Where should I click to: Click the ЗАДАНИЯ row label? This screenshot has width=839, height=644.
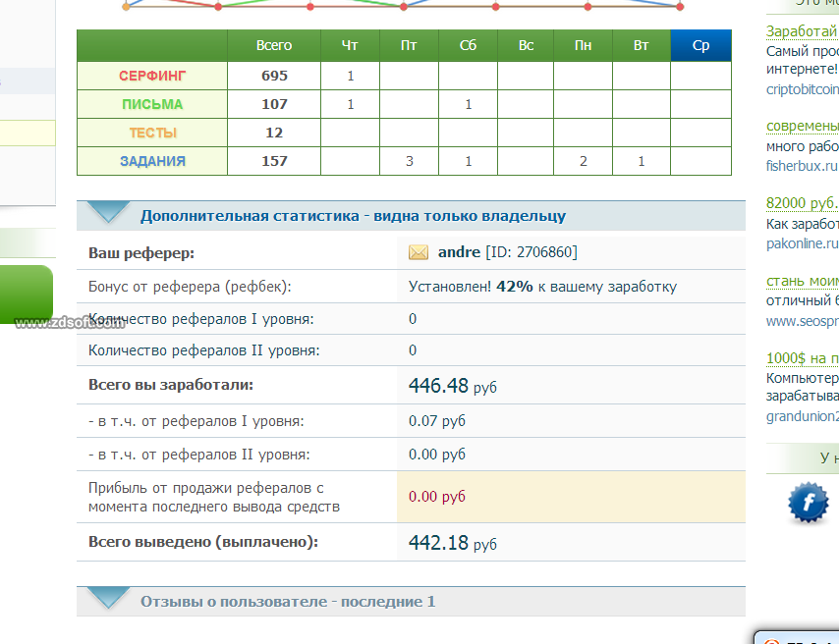(x=152, y=161)
